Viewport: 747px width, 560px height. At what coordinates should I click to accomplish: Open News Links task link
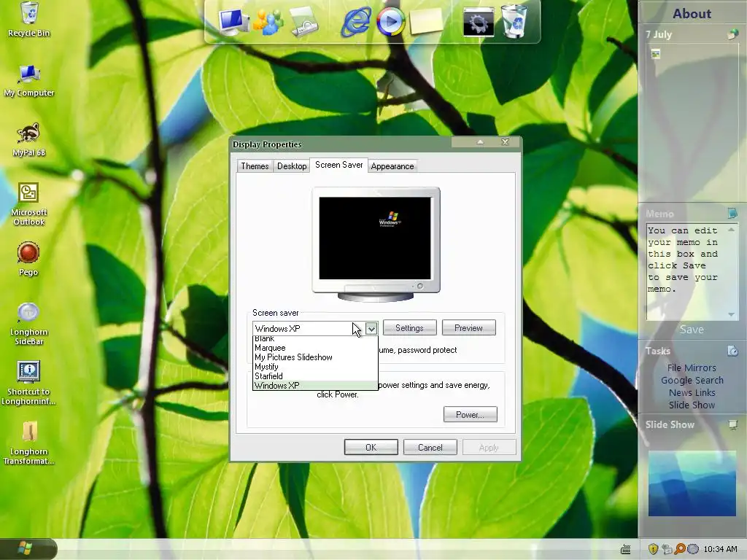(692, 393)
